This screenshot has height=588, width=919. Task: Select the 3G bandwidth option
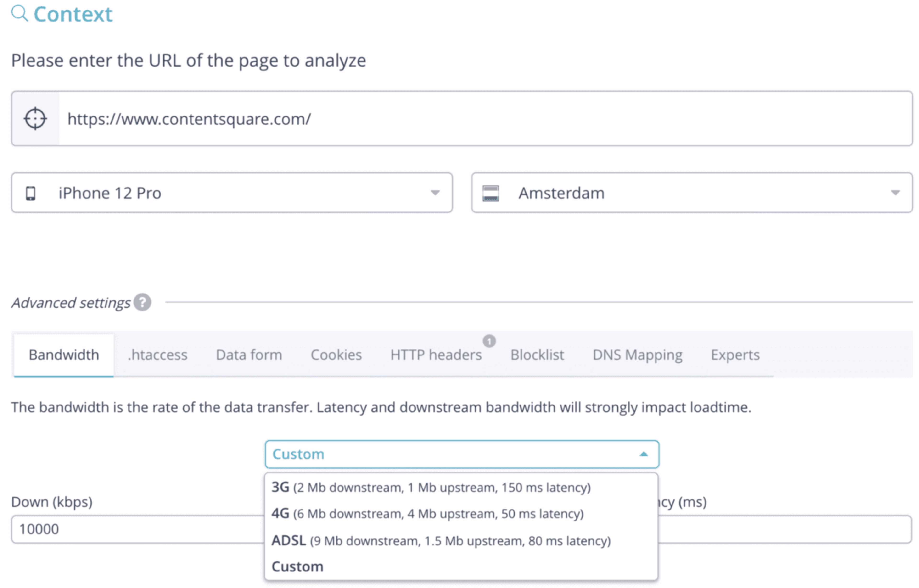pos(461,488)
